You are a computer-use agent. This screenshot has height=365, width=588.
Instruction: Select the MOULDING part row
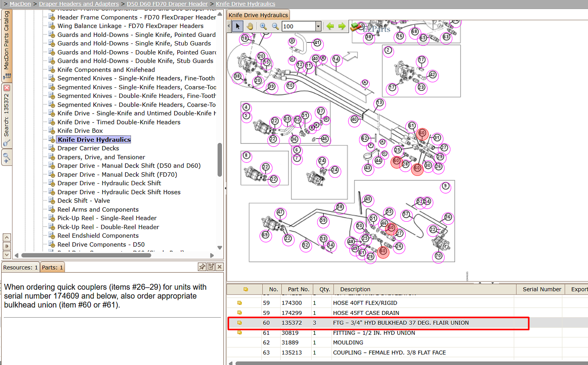[408, 342]
